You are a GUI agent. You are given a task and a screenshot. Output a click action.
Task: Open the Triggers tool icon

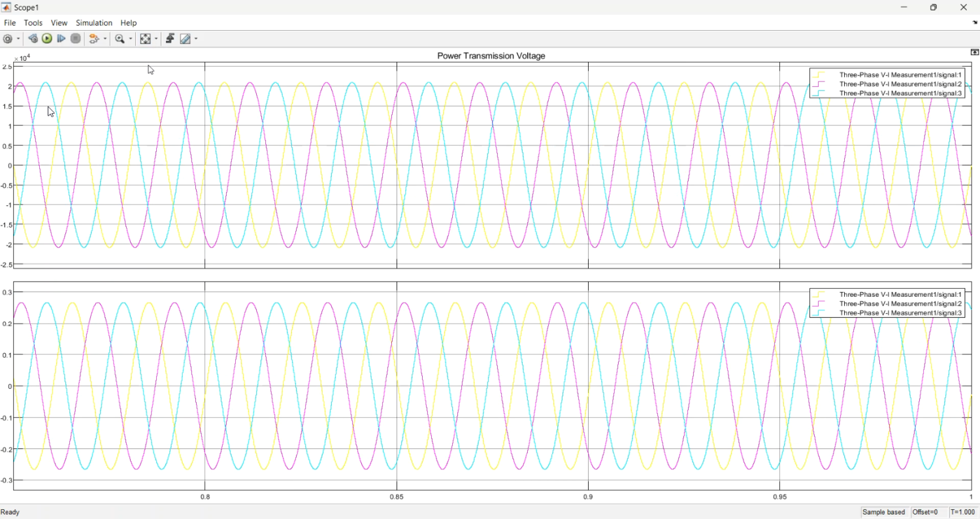(170, 39)
